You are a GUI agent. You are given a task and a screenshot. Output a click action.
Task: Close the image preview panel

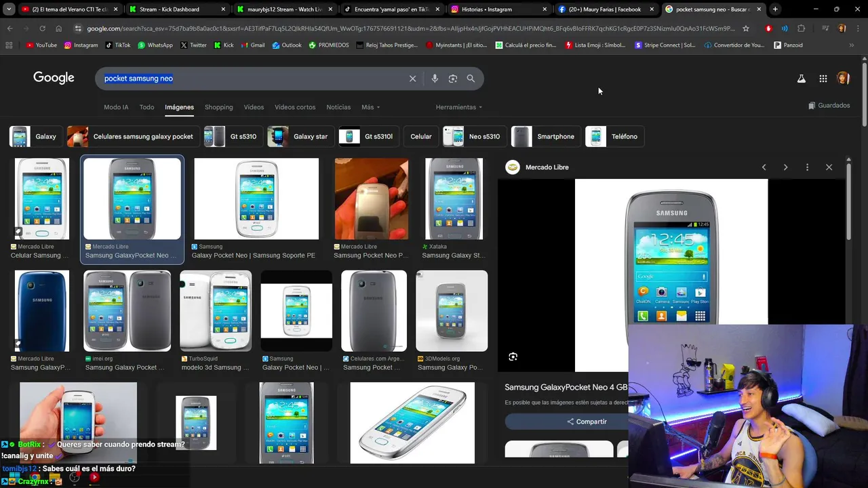(x=829, y=167)
